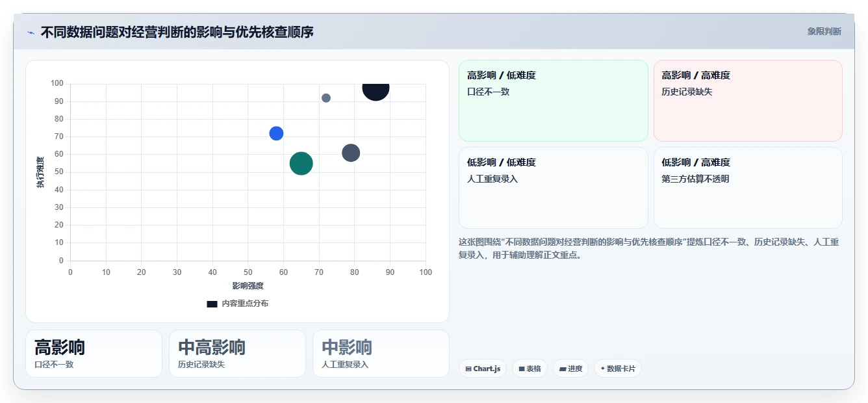The width and height of the screenshot is (868, 403).
Task: Click the sparkle icon in 数据卡片 chip
Action: [x=603, y=369]
